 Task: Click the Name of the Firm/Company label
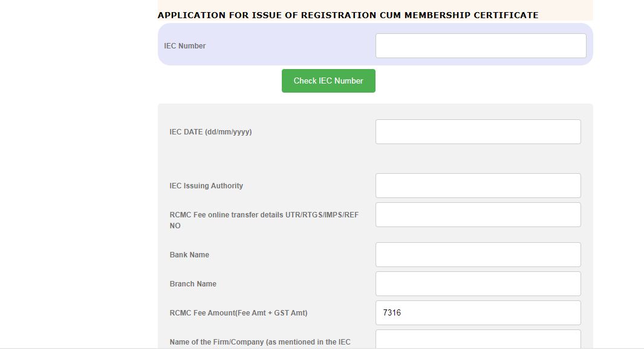(x=260, y=342)
